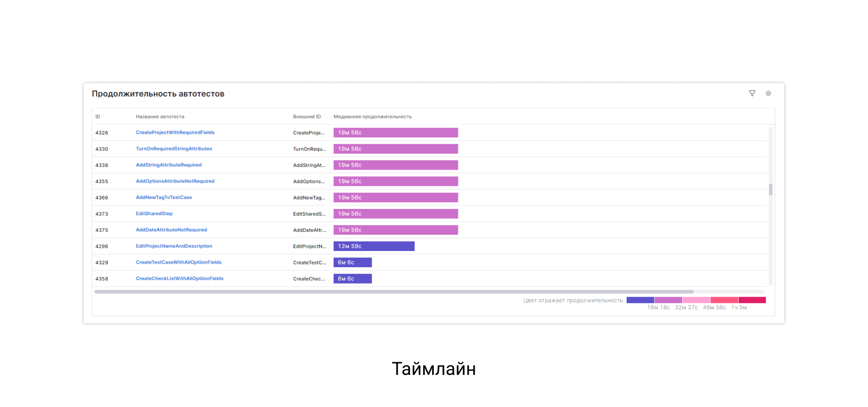868x407 pixels.
Task: Click the 12м 59с duration bar
Action: (374, 246)
